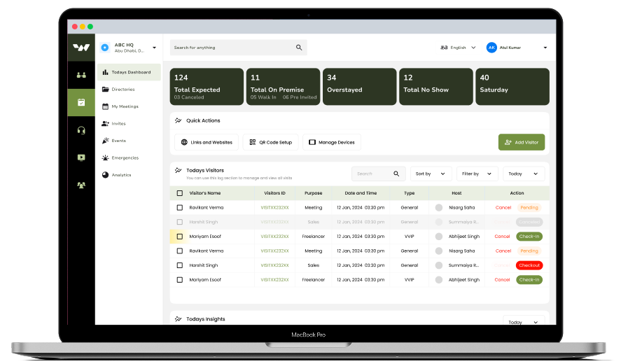Click the Search for anything field

[239, 48]
